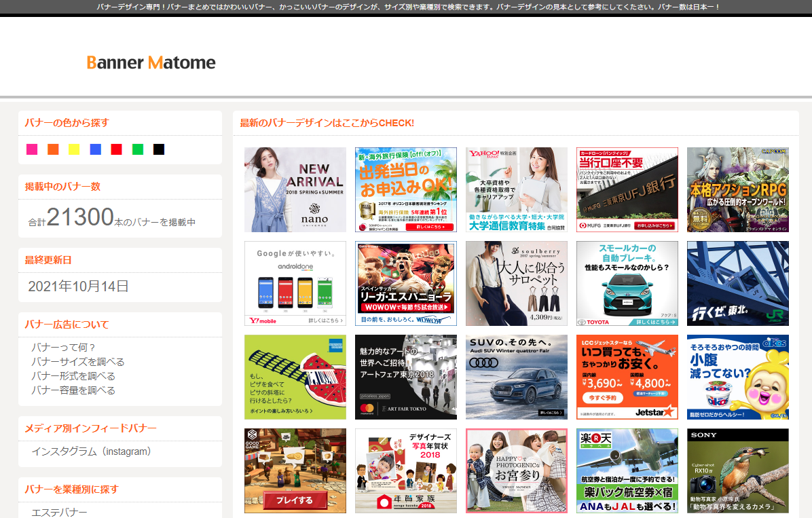This screenshot has width=812, height=518.
Task: Select the yellow color swatch
Action: [x=74, y=149]
